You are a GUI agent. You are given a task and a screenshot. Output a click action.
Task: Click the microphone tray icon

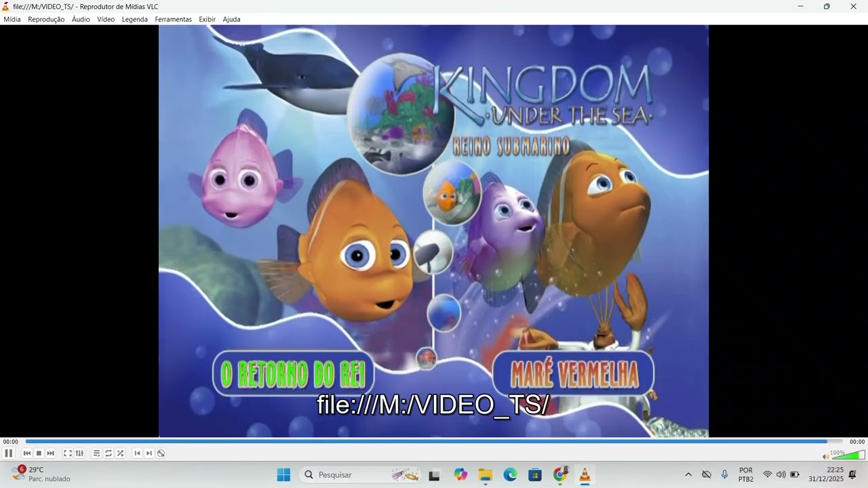coord(724,474)
